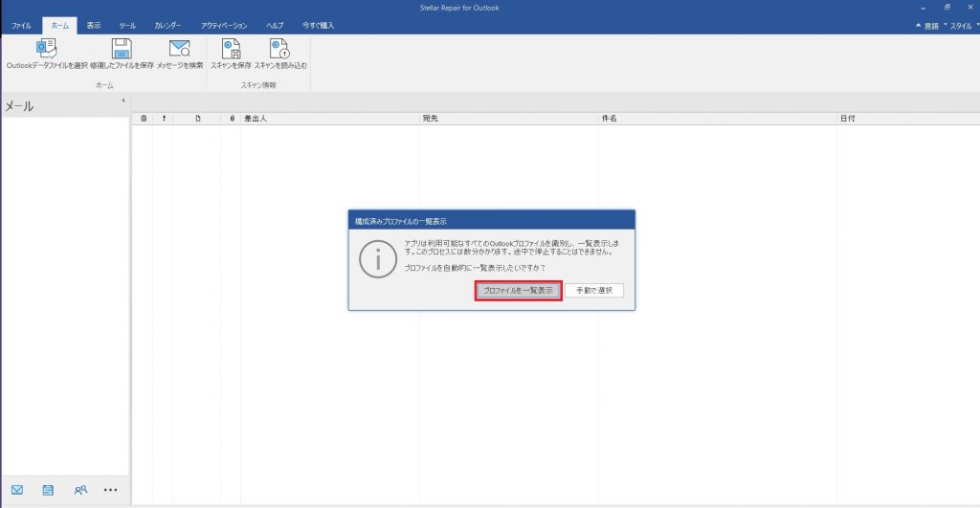
Task: Sort by importance (!) column header
Action: (x=164, y=118)
